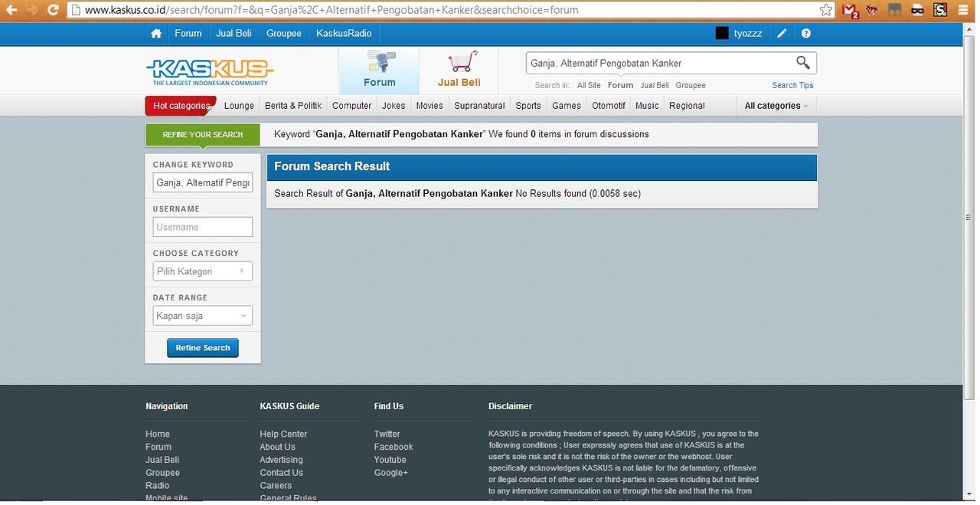Open Forum in the top blue bar
980x505 pixels.
click(x=188, y=34)
